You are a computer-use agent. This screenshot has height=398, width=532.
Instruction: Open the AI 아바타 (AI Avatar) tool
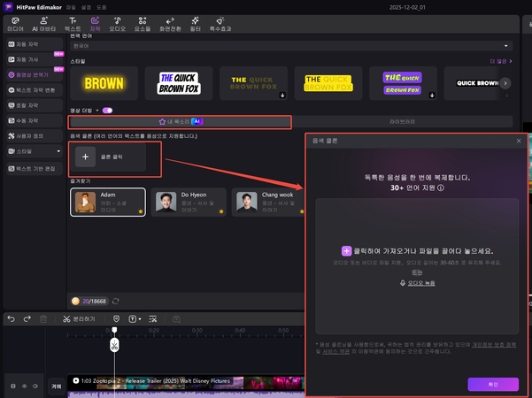click(x=43, y=24)
